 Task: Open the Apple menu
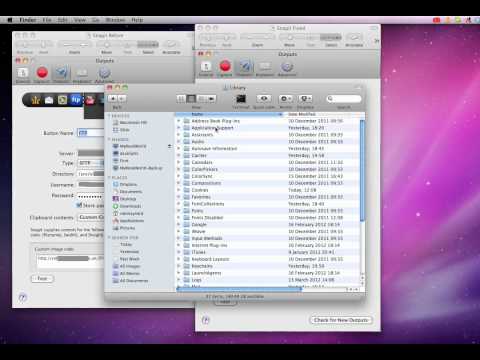tap(10, 20)
